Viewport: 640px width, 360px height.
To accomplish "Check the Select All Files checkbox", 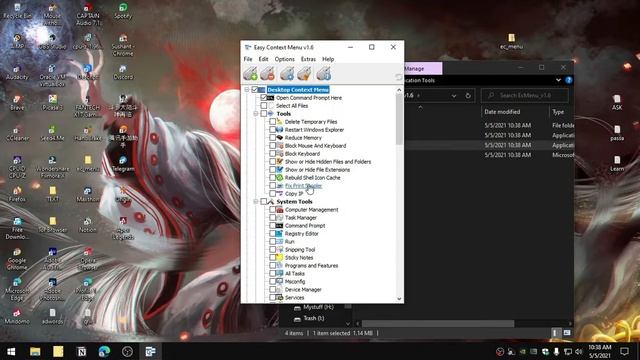I will click(264, 106).
